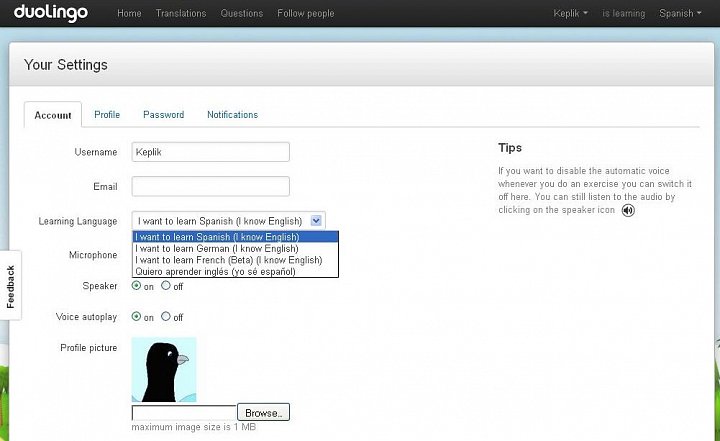Turn Speaker off
This screenshot has width=720, height=441.
click(x=166, y=286)
